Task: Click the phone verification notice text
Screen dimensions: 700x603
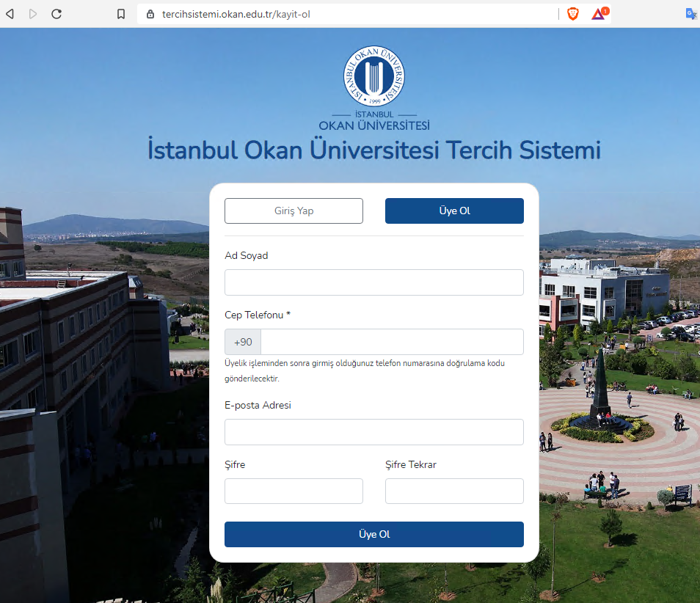Action: coord(365,370)
